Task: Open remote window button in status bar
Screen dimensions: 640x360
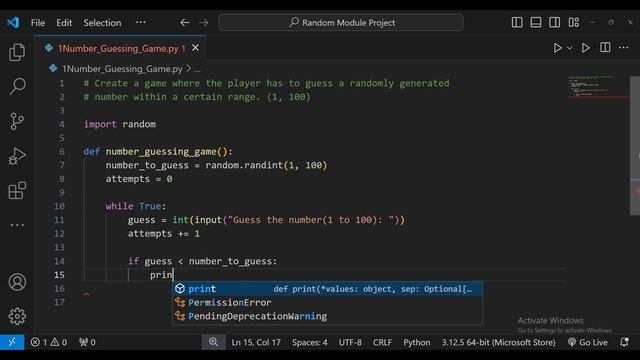Action: (12, 342)
